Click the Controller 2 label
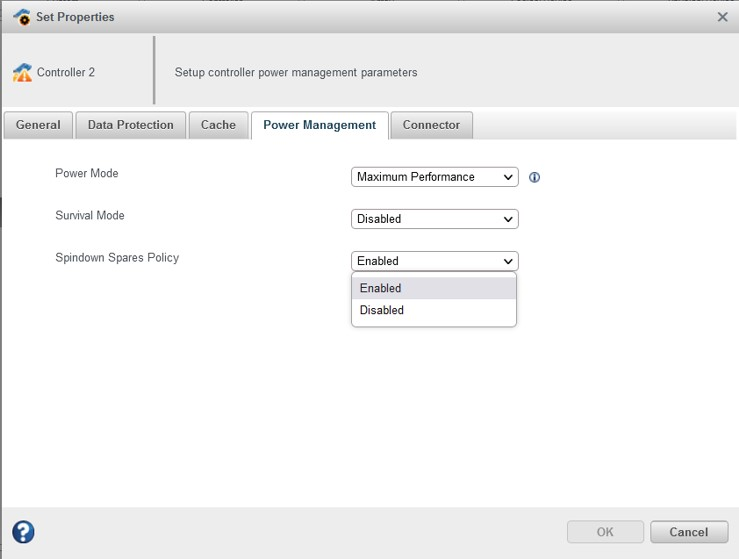The height and width of the screenshot is (559, 739). (x=66, y=73)
